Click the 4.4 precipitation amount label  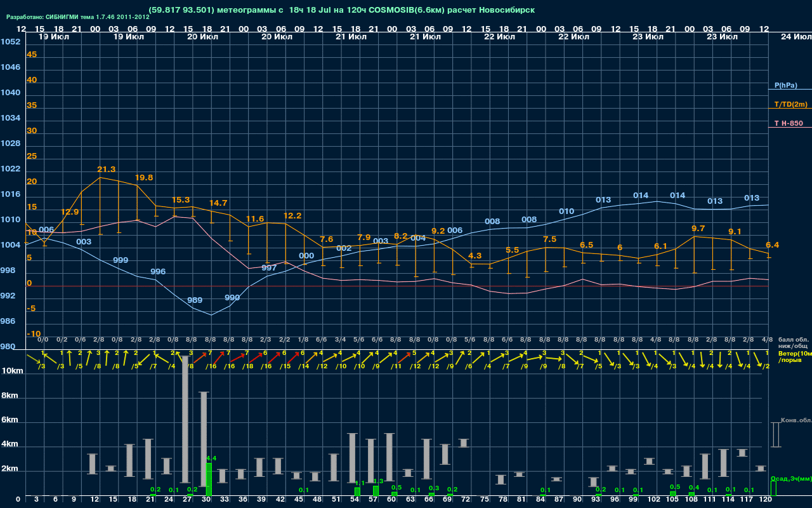[211, 458]
